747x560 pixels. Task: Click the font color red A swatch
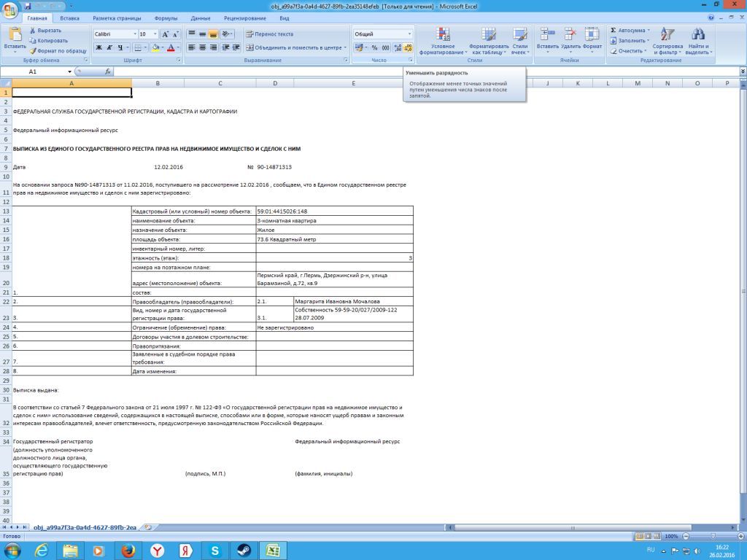coord(171,47)
